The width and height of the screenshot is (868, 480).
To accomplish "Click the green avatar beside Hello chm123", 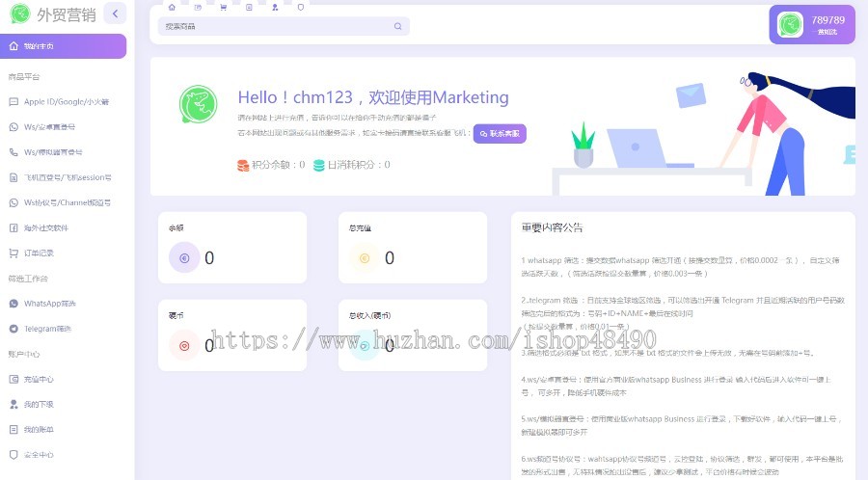I will point(198,104).
